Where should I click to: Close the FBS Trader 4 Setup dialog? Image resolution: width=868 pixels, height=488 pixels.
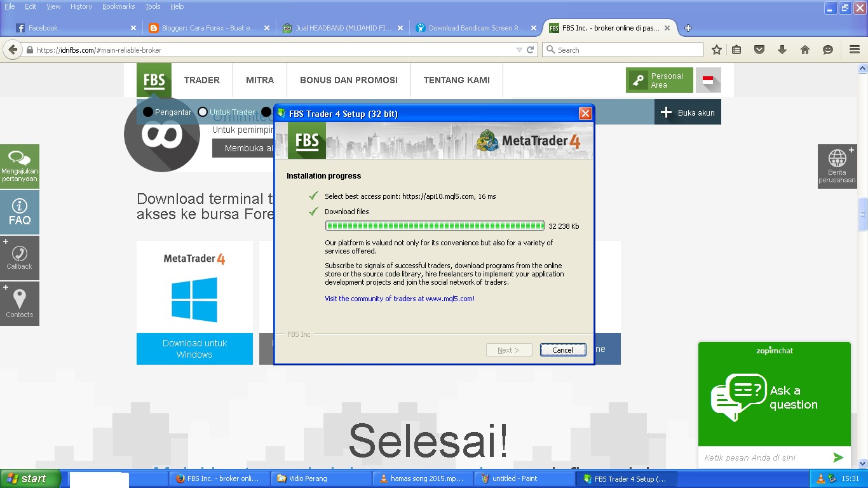[x=585, y=114]
